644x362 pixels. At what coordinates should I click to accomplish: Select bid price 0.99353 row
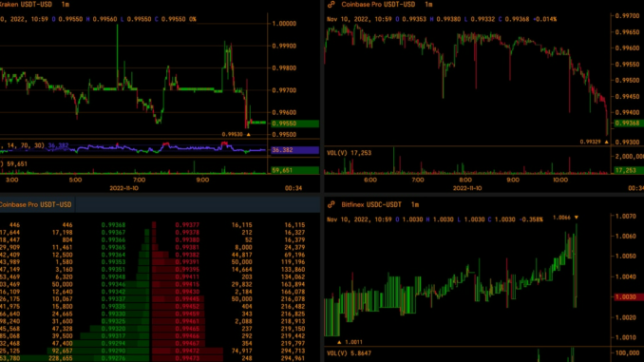point(113,262)
